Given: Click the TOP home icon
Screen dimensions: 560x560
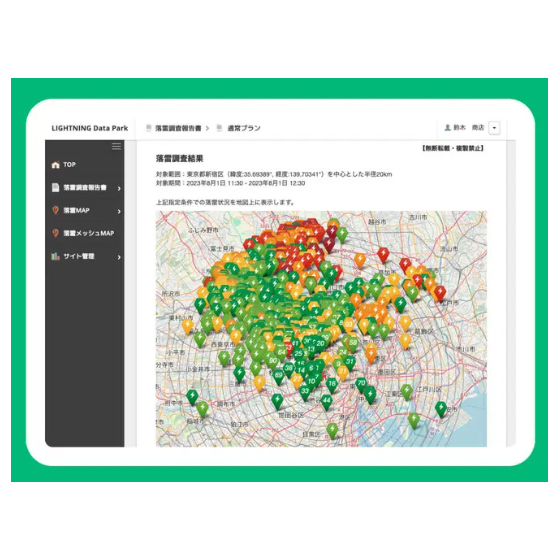Looking at the screenshot, I should 55,165.
